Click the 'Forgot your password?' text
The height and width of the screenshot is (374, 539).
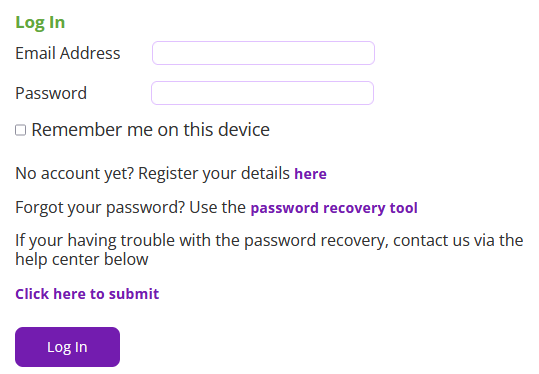point(100,208)
